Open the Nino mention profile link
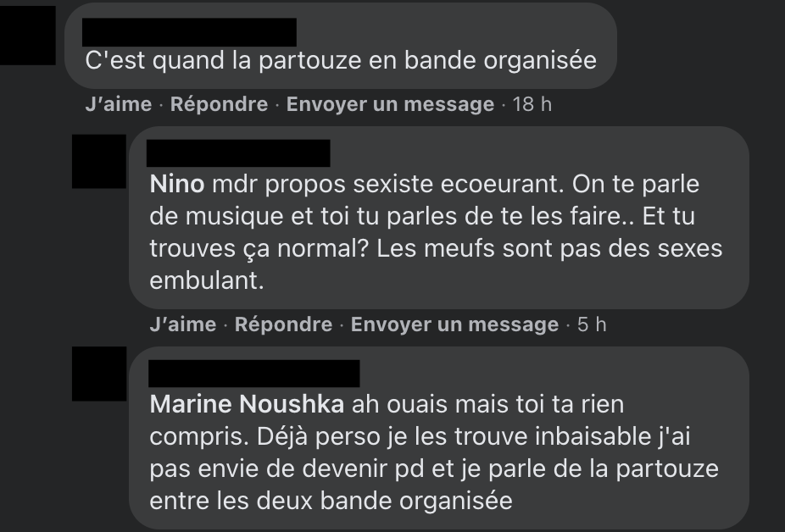 coord(175,184)
